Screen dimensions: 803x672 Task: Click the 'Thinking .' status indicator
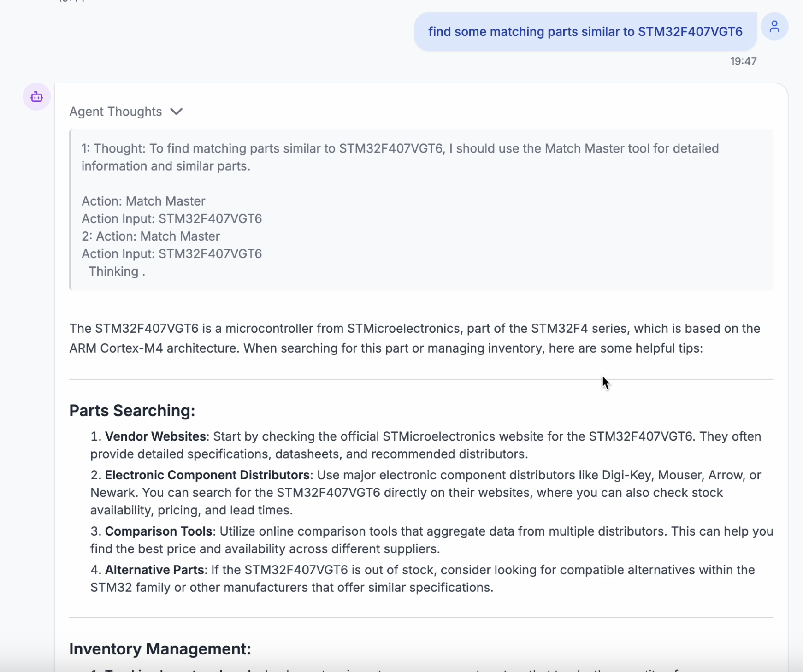pos(117,271)
